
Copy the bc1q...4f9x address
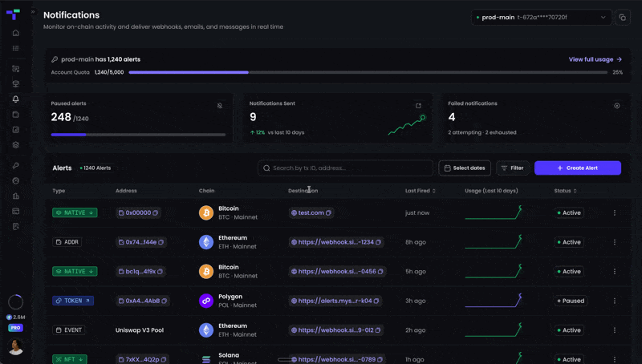160,272
